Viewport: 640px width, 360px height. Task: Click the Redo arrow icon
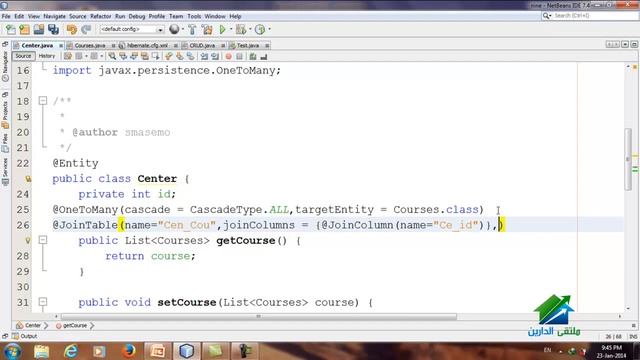click(86, 29)
